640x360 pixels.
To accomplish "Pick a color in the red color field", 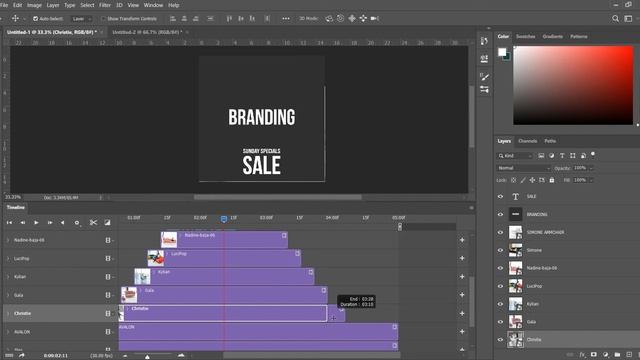I will click(x=573, y=85).
